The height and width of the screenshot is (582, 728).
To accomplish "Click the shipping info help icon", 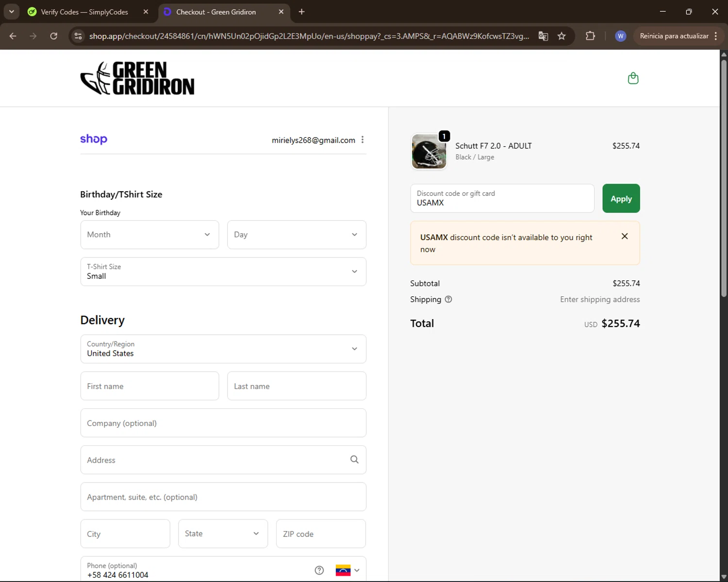I will (448, 299).
